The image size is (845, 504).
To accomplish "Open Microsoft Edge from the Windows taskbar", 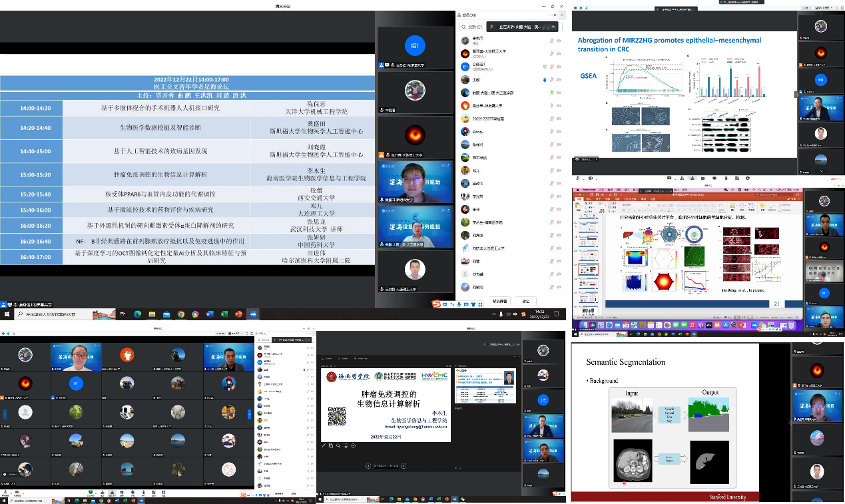I will [138, 314].
